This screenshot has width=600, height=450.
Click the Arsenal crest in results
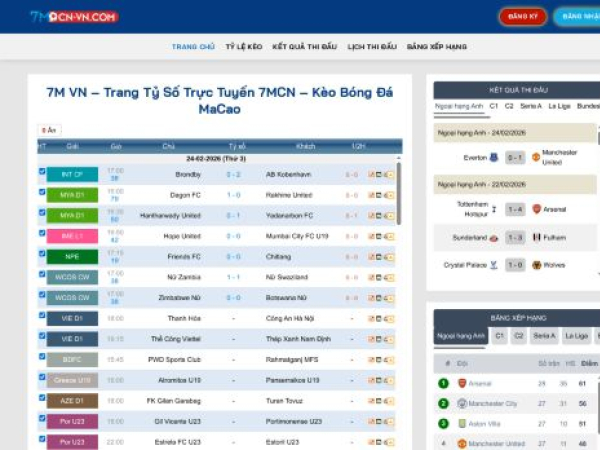coord(537,209)
